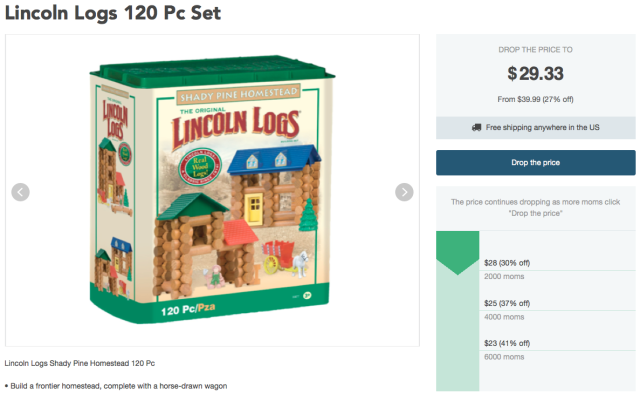Click the free shipping truck icon
Viewport: 640px width, 394px height.
pyautogui.click(x=476, y=127)
